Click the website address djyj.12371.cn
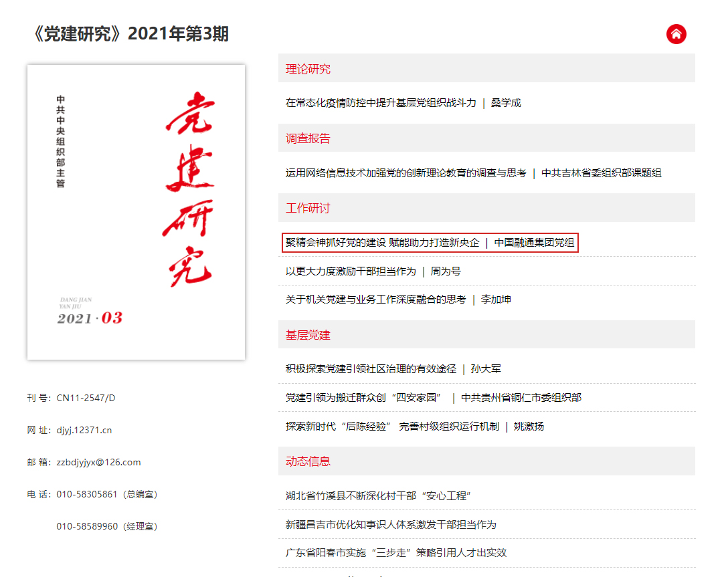Screen dimensions: 728x577 pyautogui.click(x=84, y=430)
